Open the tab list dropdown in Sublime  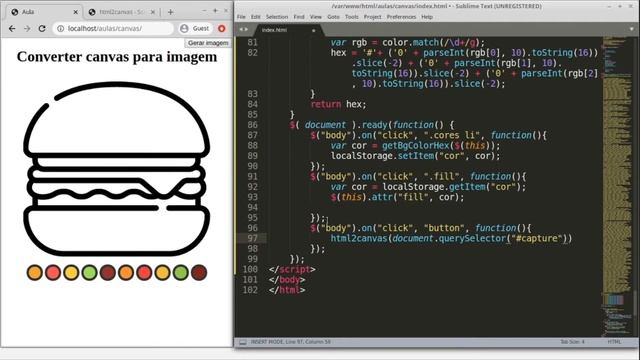631,29
